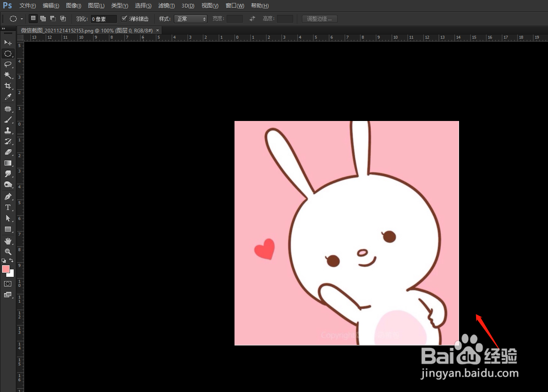Choose New Selection mode
The image size is (548, 392).
coord(33,18)
